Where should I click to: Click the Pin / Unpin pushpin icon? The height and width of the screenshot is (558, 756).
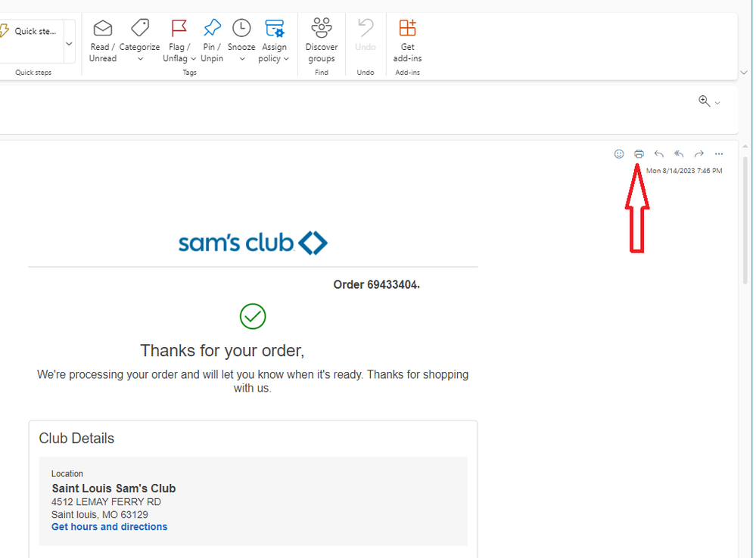coord(212,28)
